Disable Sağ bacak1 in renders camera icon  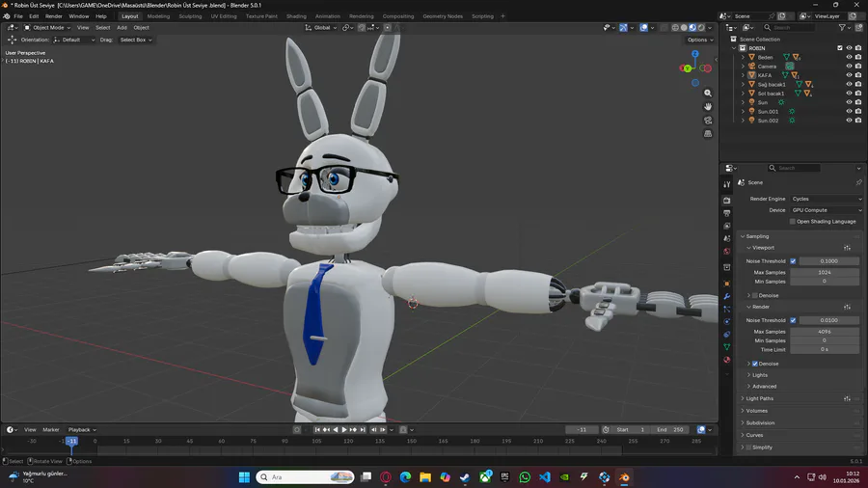(858, 84)
